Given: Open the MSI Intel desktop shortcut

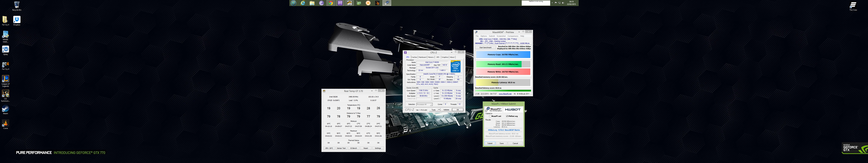Looking at the screenshot, I should (5, 36).
